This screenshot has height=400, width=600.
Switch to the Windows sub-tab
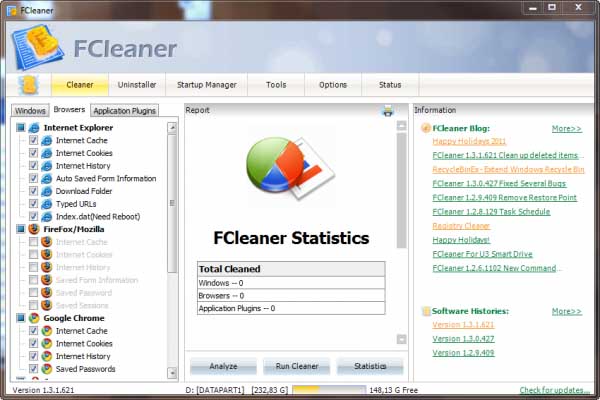[x=30, y=111]
